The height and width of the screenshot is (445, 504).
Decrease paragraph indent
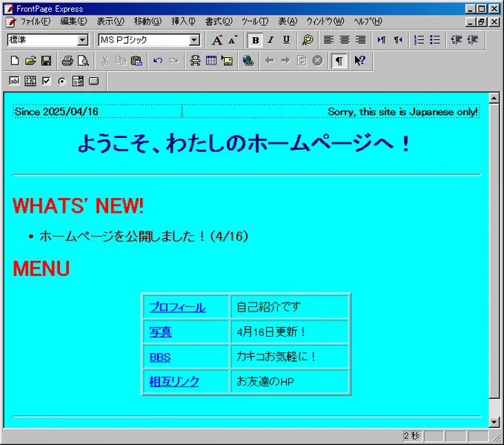pyautogui.click(x=457, y=40)
